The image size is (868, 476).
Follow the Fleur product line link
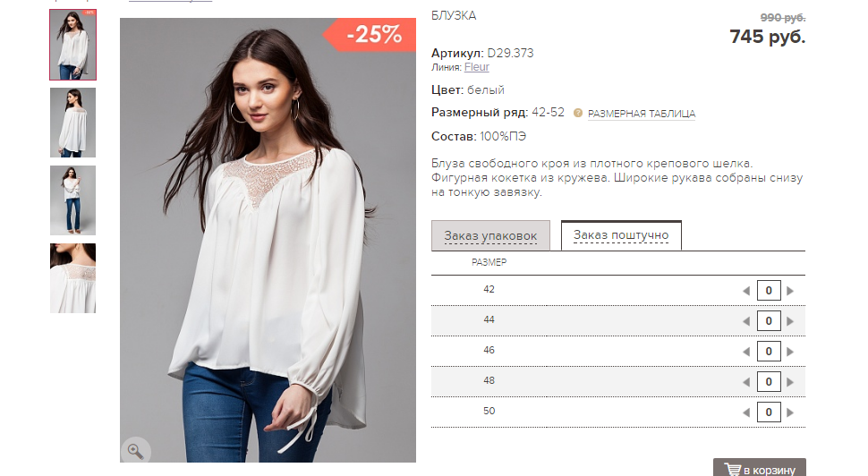click(x=477, y=66)
